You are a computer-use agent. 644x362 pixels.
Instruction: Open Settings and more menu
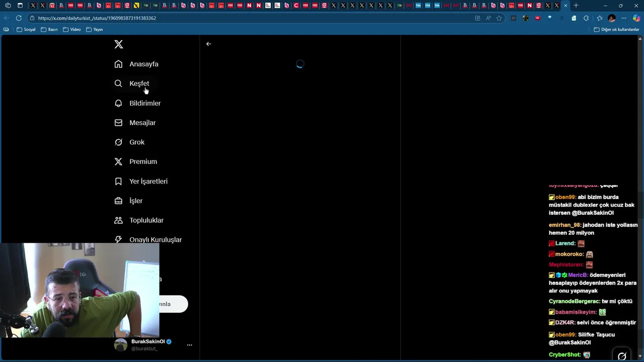click(624, 18)
